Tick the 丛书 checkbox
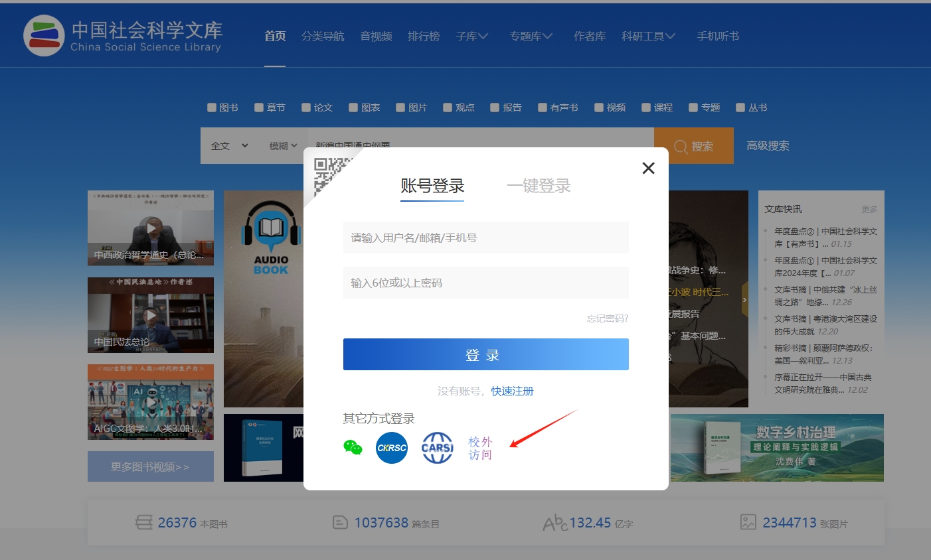Screen dimensions: 931x560 click(x=740, y=107)
